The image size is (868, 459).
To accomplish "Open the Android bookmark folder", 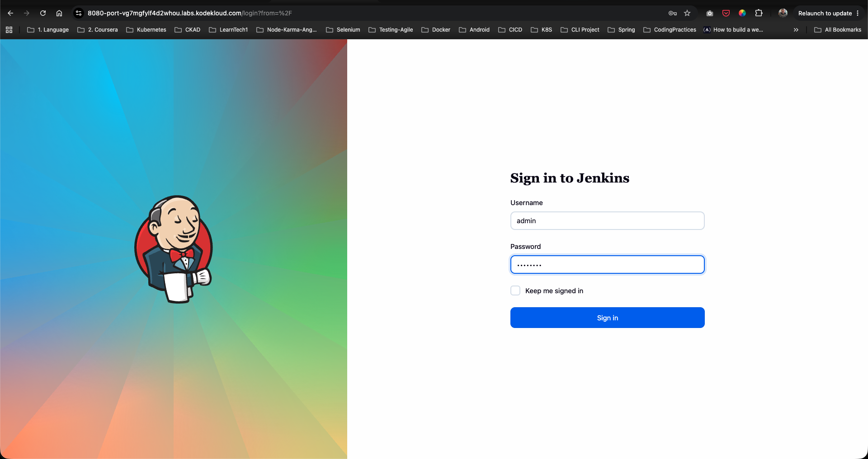I will pos(474,30).
